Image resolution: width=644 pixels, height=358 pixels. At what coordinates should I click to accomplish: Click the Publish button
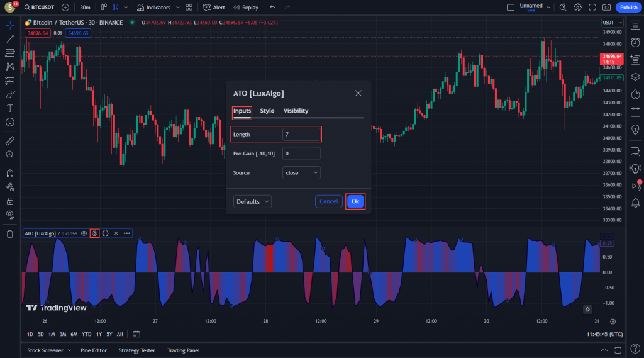tap(628, 8)
